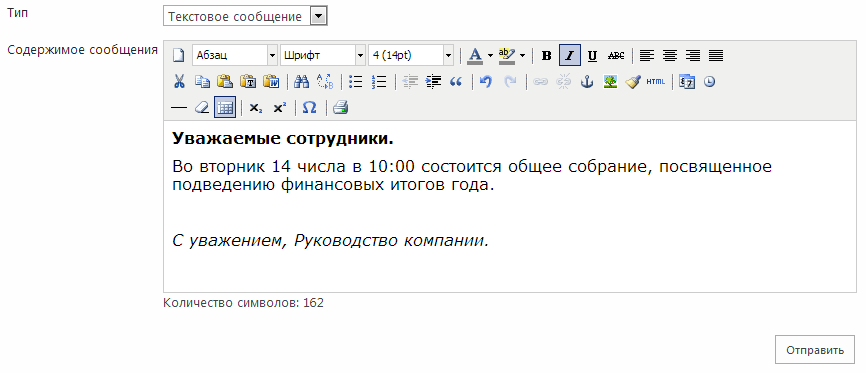The width and height of the screenshot is (866, 373).
Task: Apply background highlight color icon
Action: (506, 55)
